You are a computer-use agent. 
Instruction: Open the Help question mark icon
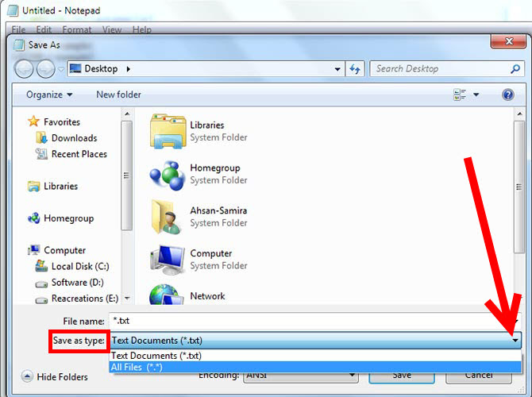click(x=507, y=94)
